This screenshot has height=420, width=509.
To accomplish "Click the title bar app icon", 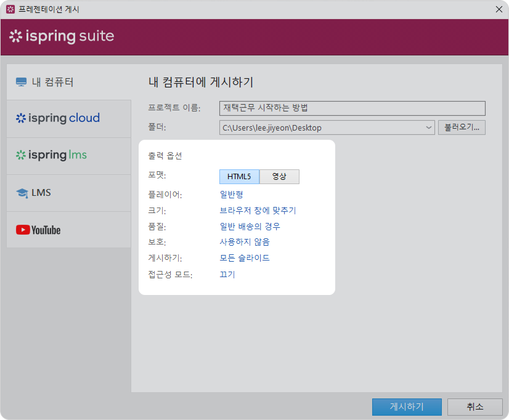I will 9,9.
